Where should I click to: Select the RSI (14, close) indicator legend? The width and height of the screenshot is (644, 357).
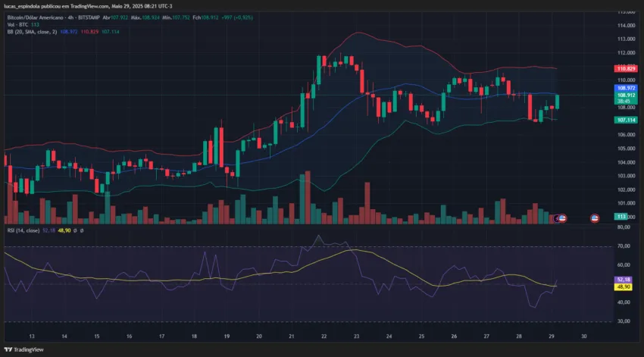(23, 230)
